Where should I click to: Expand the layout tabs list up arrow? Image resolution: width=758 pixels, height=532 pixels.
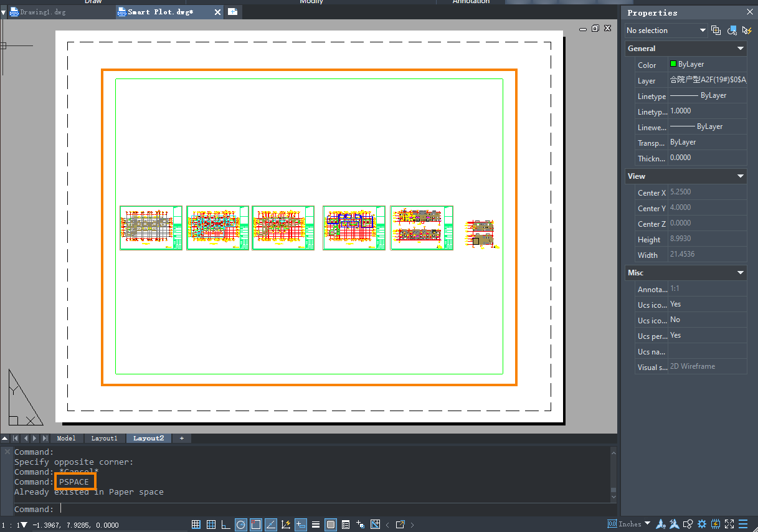point(5,439)
